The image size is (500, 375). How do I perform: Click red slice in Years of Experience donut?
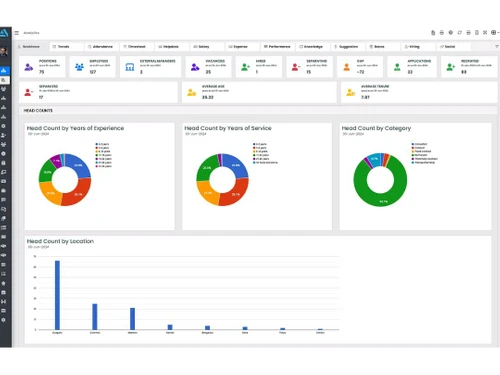(78, 193)
